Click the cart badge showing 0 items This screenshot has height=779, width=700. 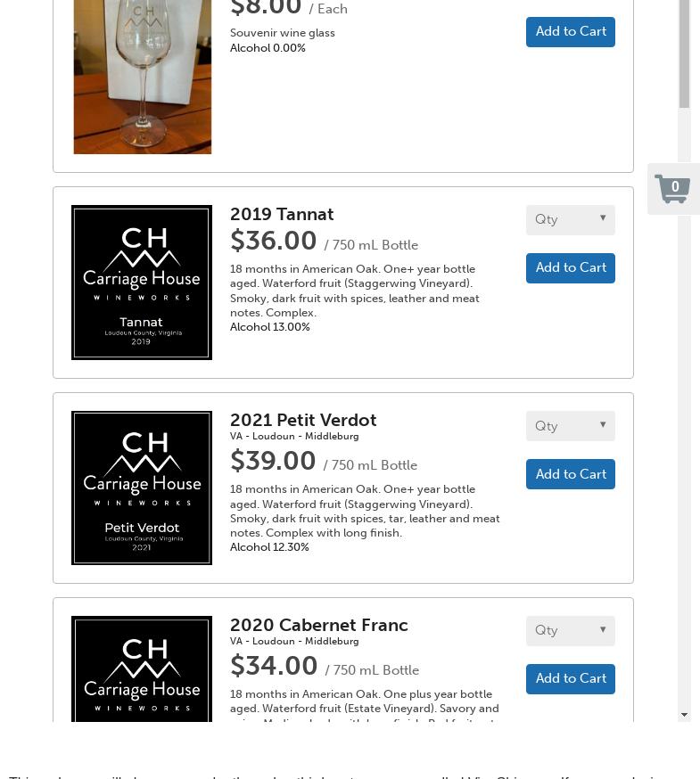click(675, 186)
